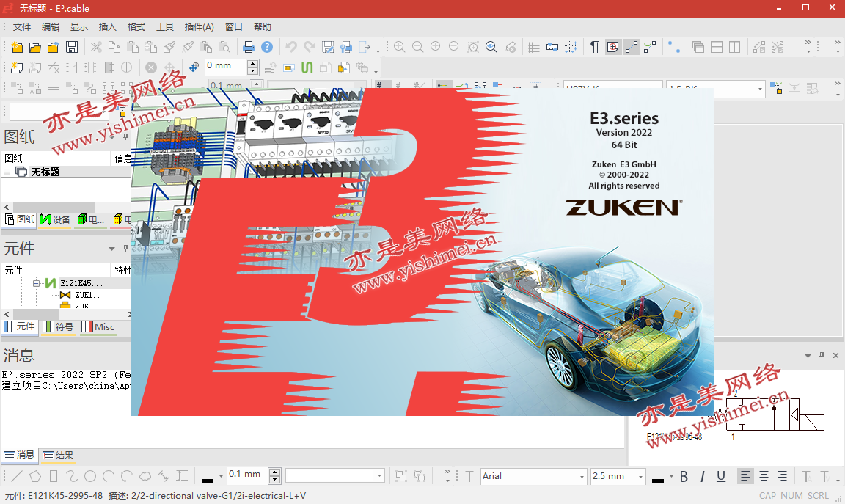Click the tile windows vertically icon
The image size is (845, 504).
pyautogui.click(x=734, y=48)
